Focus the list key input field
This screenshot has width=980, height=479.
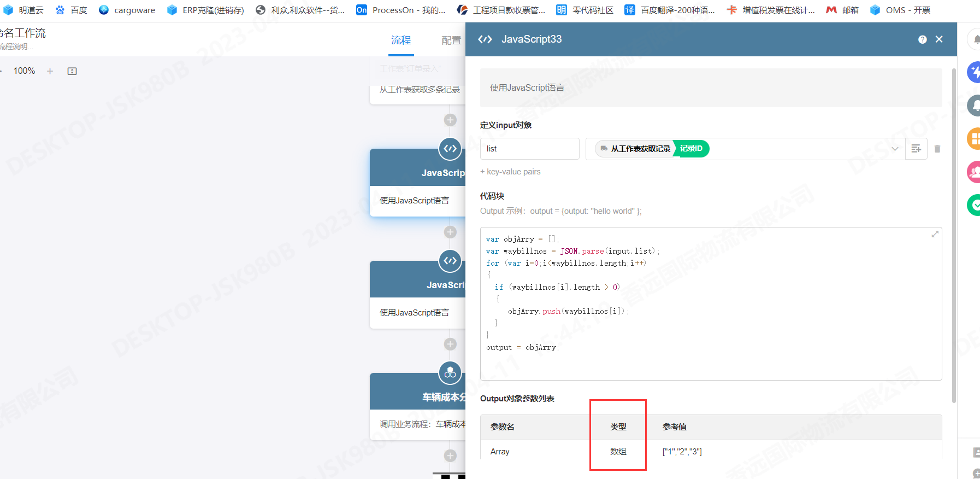[x=530, y=149]
